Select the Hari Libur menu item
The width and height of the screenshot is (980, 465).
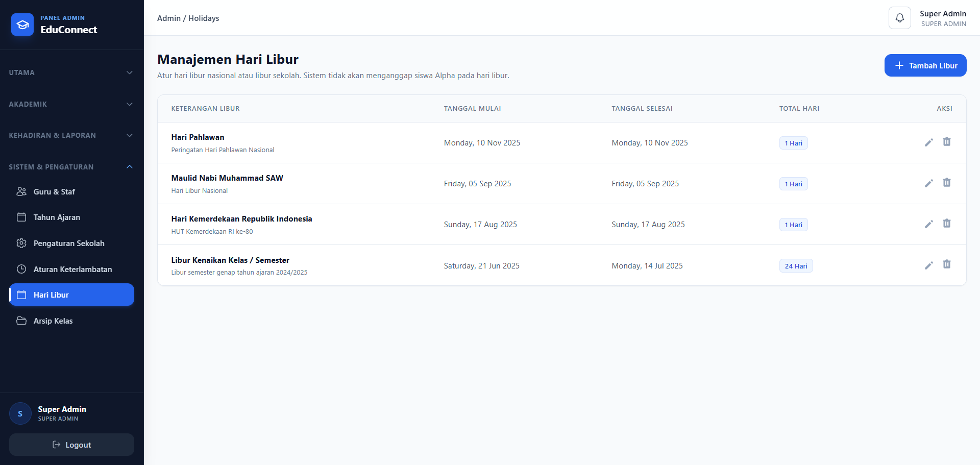pyautogui.click(x=71, y=295)
